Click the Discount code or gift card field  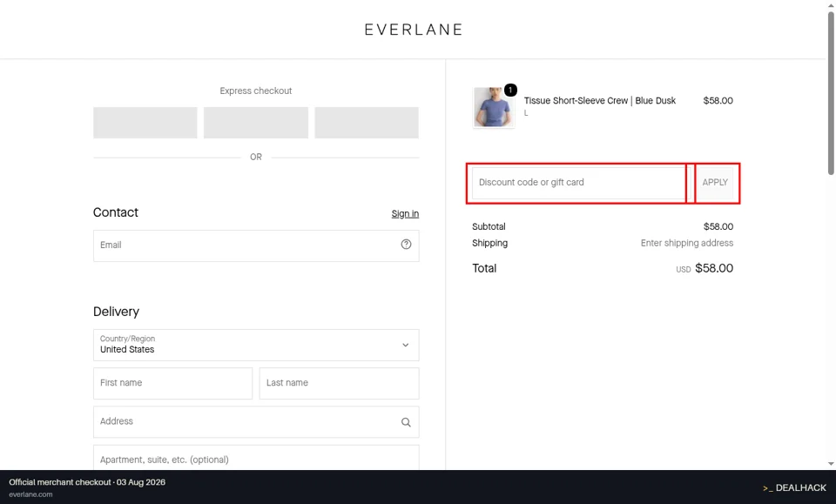pyautogui.click(x=579, y=183)
